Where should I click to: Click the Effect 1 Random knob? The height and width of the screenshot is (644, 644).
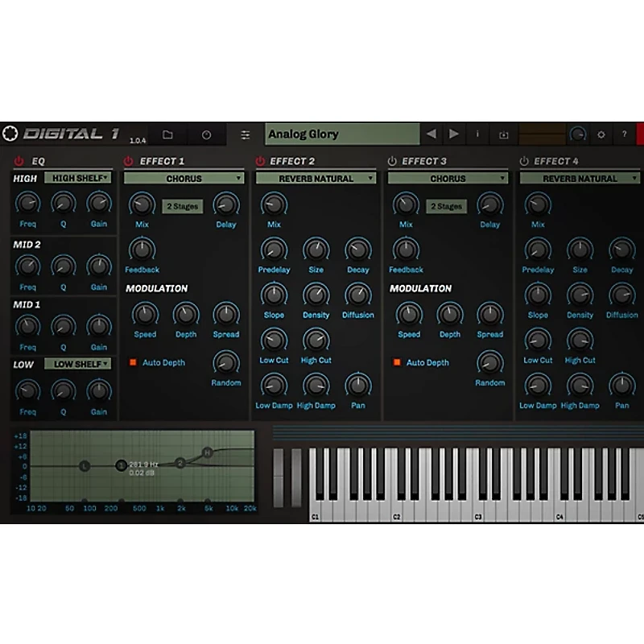pyautogui.click(x=226, y=363)
